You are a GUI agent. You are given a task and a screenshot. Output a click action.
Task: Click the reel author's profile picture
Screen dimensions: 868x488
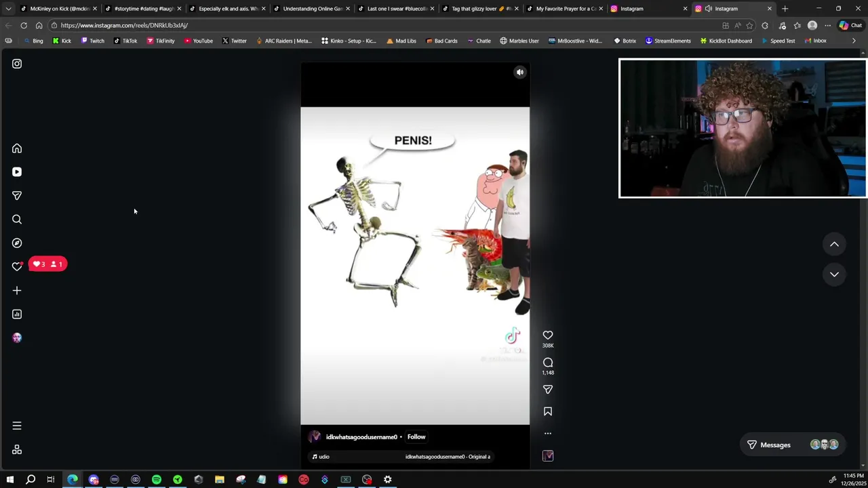(315, 437)
